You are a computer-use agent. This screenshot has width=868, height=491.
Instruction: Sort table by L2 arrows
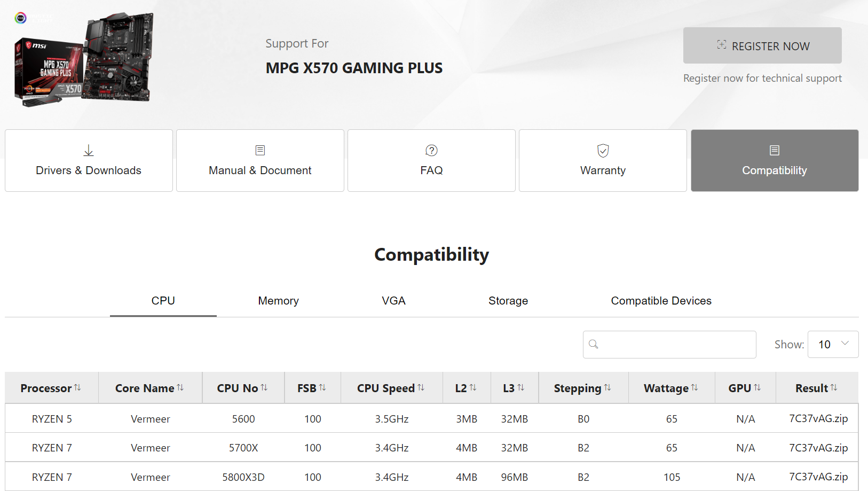click(x=473, y=388)
